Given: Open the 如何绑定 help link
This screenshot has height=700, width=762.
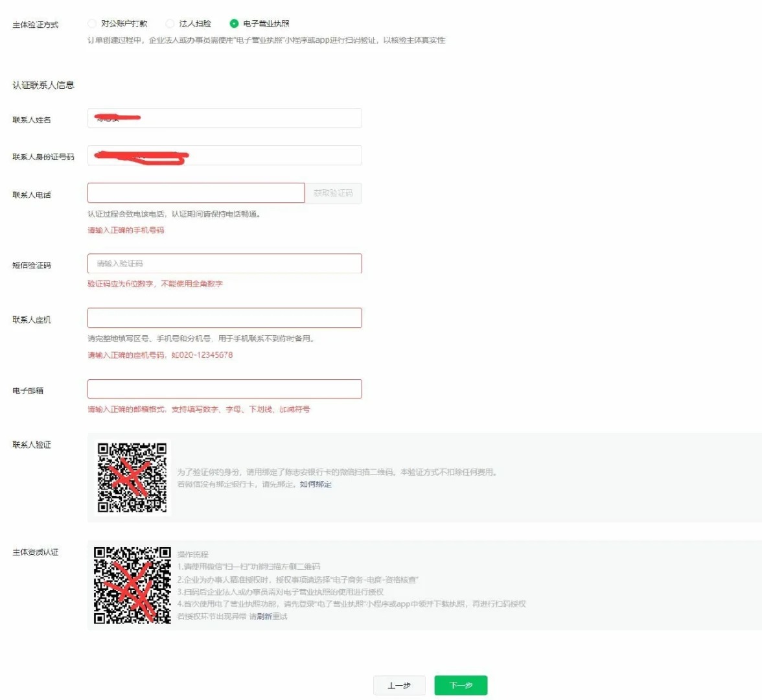Looking at the screenshot, I should tap(316, 484).
